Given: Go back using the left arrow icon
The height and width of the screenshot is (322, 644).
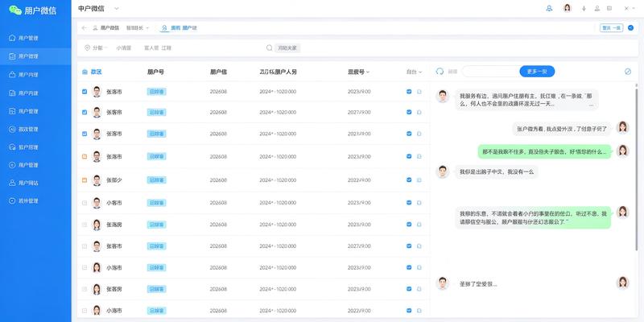Looking at the screenshot, I should point(85,28).
